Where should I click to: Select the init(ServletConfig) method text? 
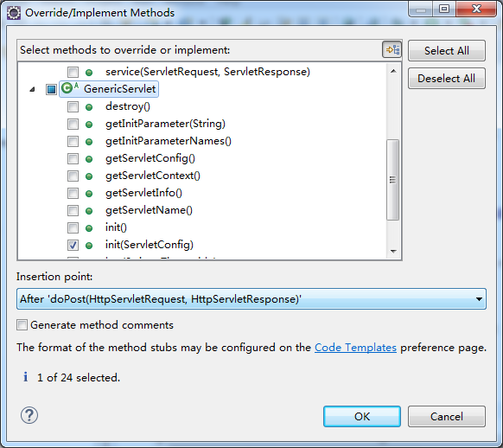pos(150,245)
